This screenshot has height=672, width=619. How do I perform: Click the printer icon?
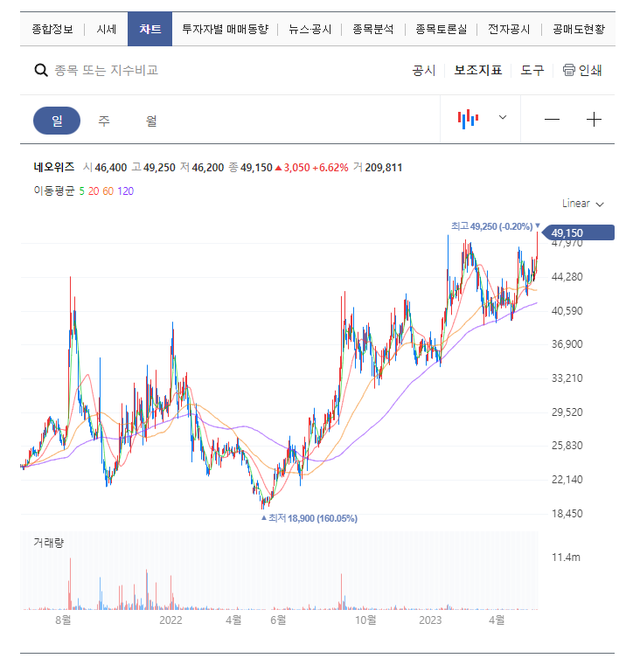569,70
